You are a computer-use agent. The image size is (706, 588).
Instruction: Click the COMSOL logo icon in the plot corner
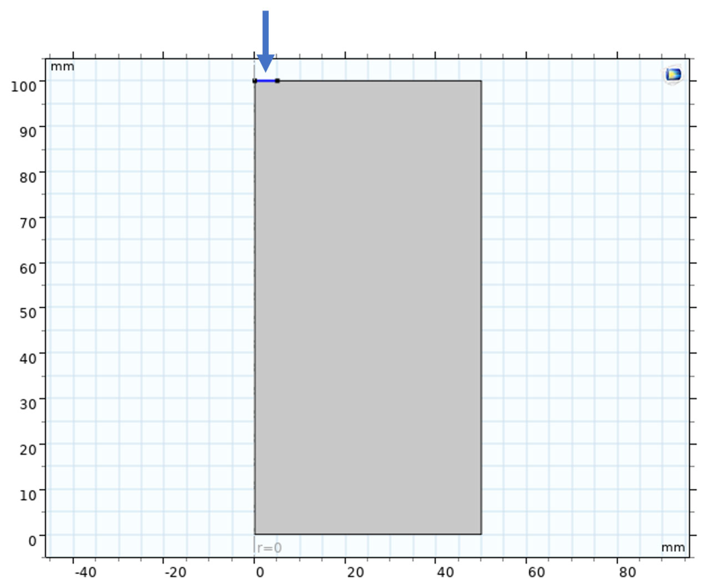point(673,75)
